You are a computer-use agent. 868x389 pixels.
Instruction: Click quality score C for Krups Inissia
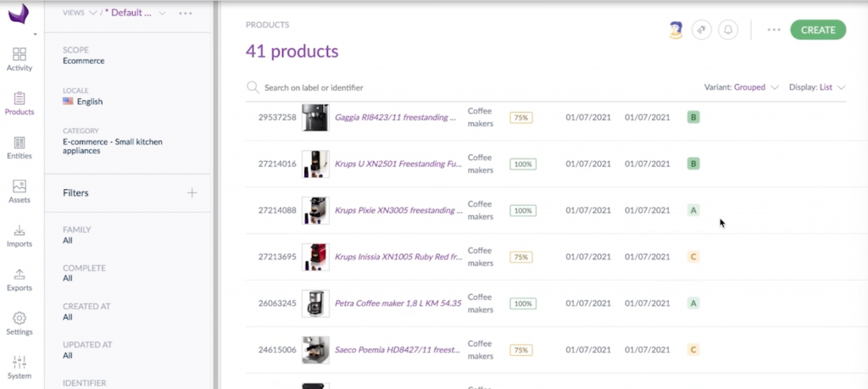(x=693, y=257)
